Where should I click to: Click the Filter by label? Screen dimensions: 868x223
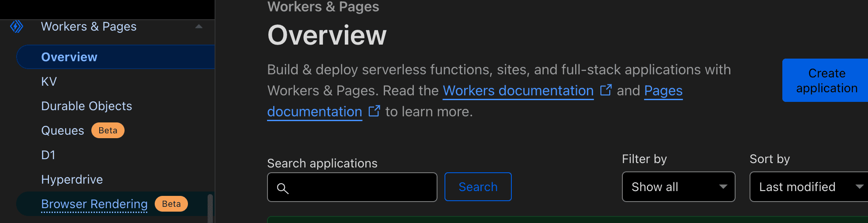644,159
